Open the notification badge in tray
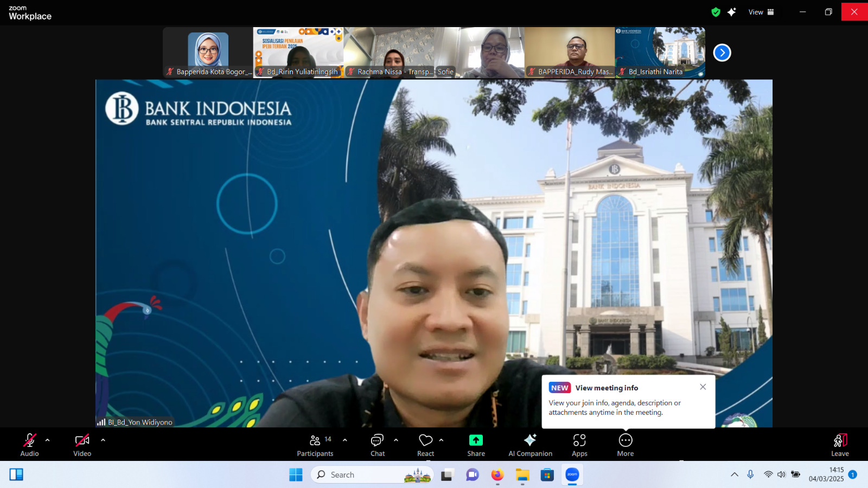The height and width of the screenshot is (488, 868). [x=853, y=474]
